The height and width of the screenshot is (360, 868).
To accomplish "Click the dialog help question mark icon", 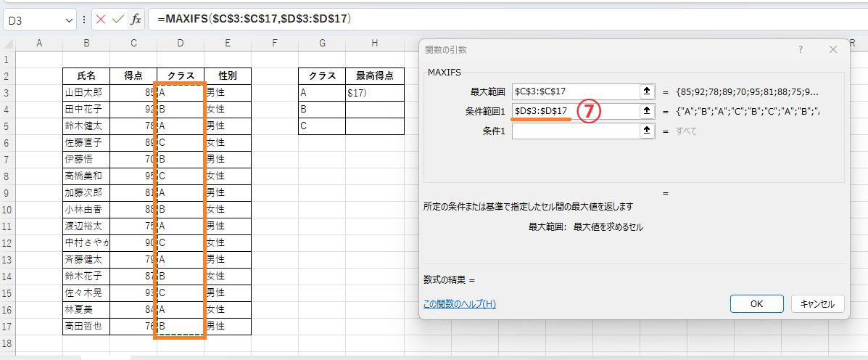I will tap(800, 49).
